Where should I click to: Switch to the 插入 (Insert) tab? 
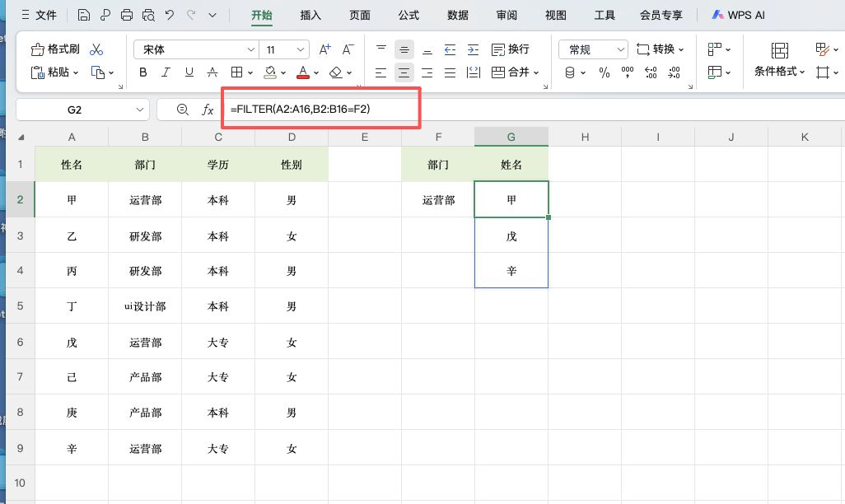310,15
